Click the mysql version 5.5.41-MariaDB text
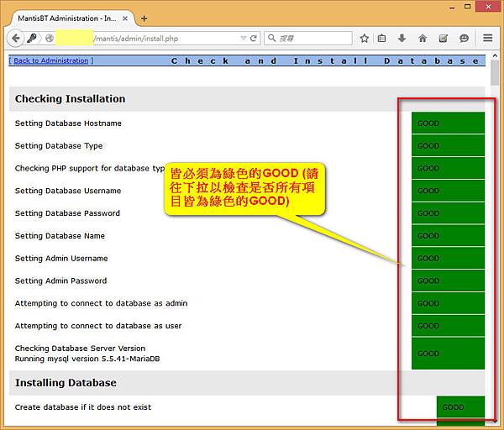The height and width of the screenshot is (430, 504). tap(87, 359)
